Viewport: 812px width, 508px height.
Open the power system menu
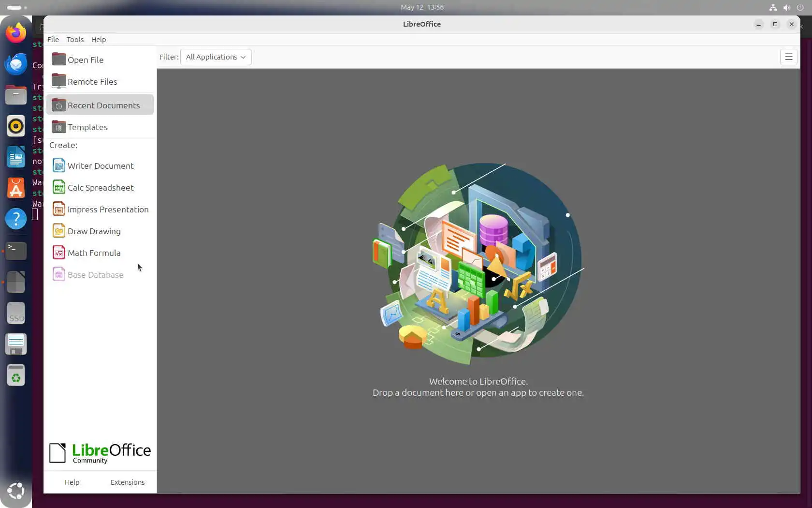tap(800, 7)
